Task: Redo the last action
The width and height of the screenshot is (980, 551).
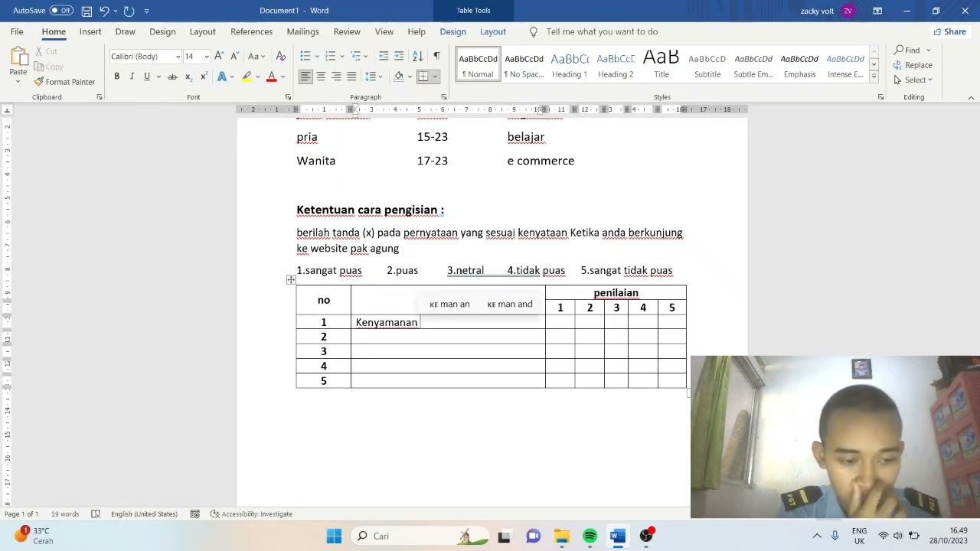Action: point(129,11)
